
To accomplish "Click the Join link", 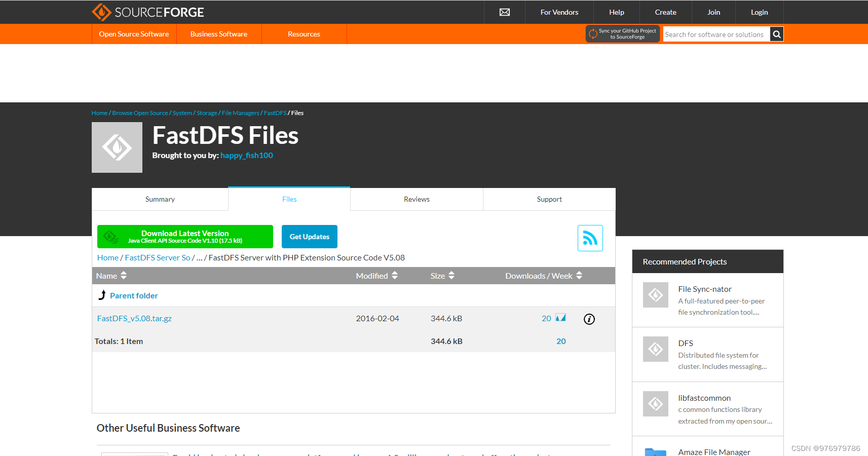I will 714,12.
